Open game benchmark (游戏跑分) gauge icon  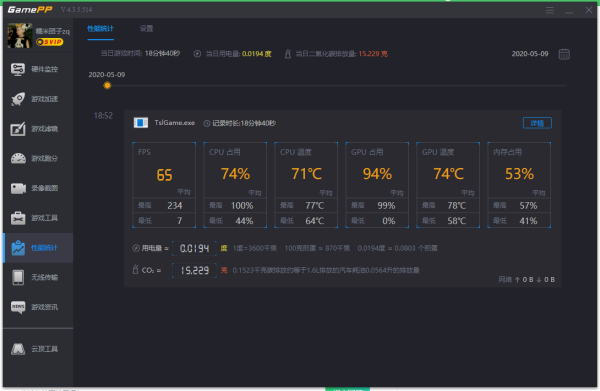click(18, 158)
